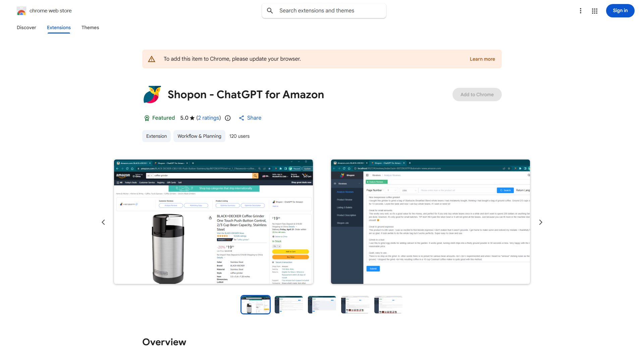Open the Google apps grid
644x362 pixels.
[595, 11]
